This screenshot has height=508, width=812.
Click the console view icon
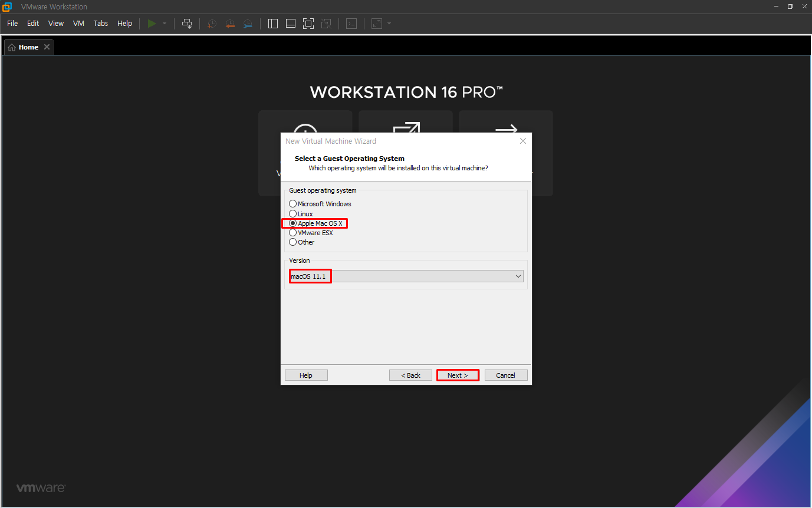point(351,24)
